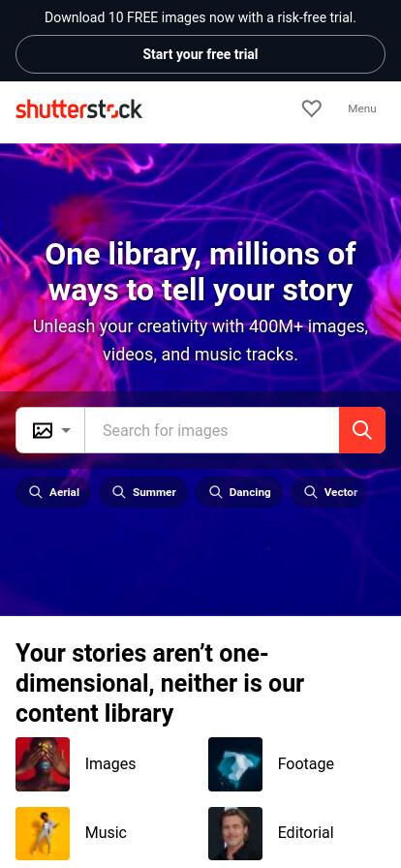
Task: Open the favorites heart icon
Action: point(311,108)
